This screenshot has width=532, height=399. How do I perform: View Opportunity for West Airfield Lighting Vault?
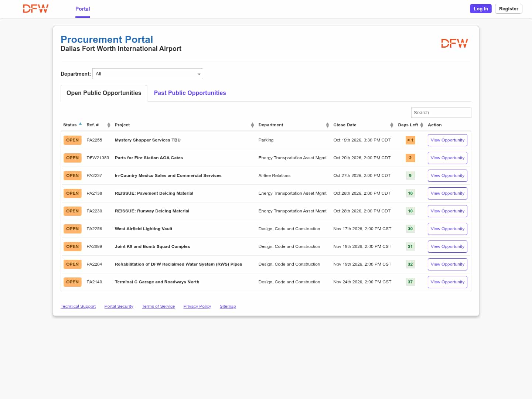click(x=447, y=229)
